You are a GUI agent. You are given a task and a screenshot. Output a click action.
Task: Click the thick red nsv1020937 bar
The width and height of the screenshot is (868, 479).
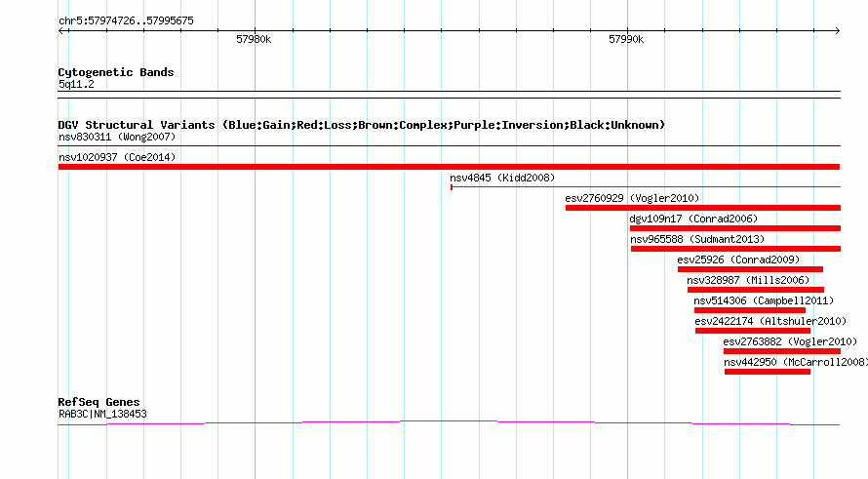(x=449, y=167)
